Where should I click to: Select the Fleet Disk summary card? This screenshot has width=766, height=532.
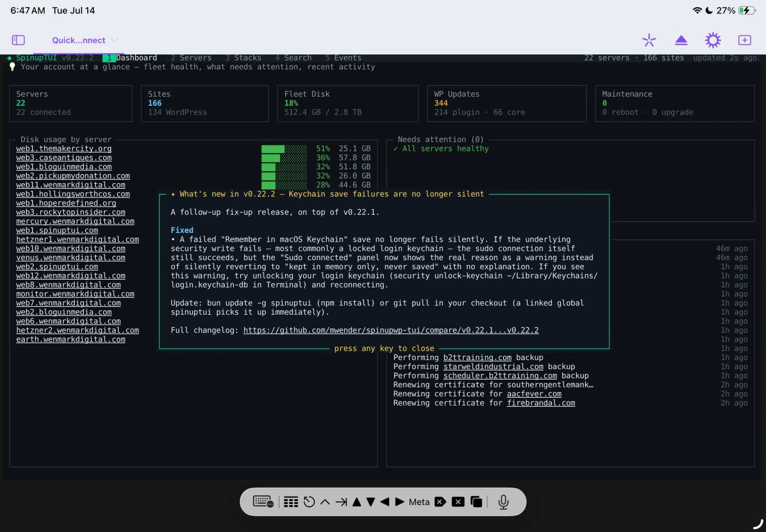tap(347, 103)
